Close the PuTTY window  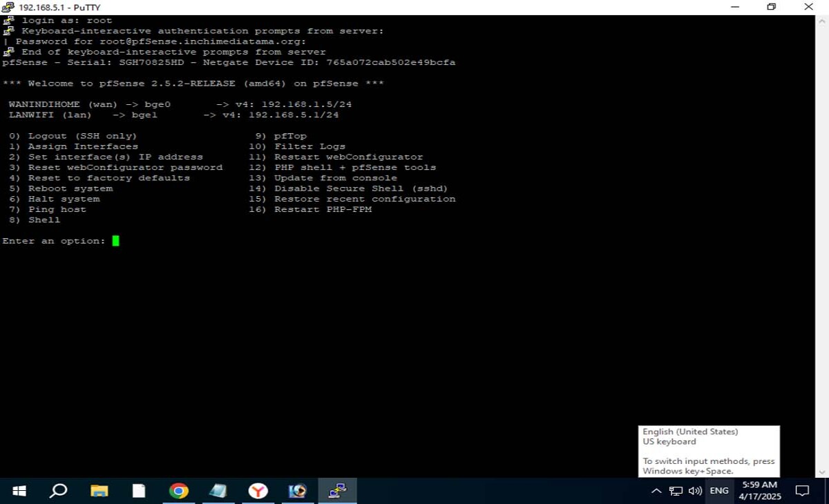coord(808,7)
